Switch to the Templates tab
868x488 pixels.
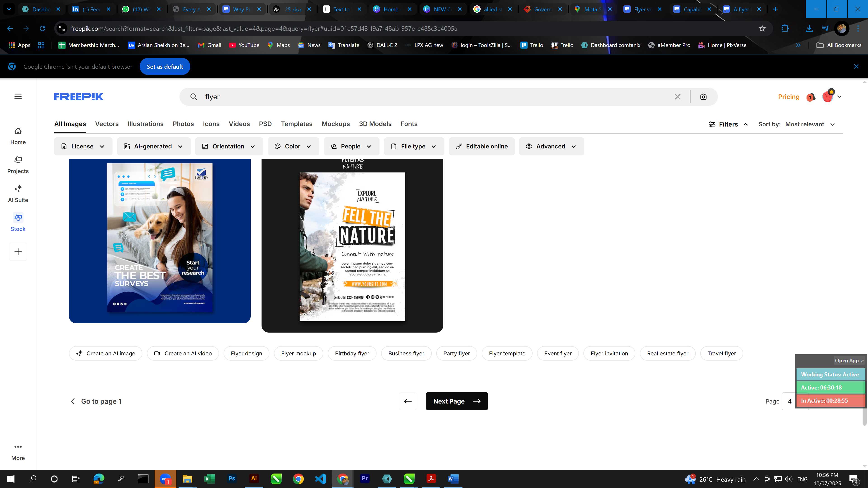(297, 124)
